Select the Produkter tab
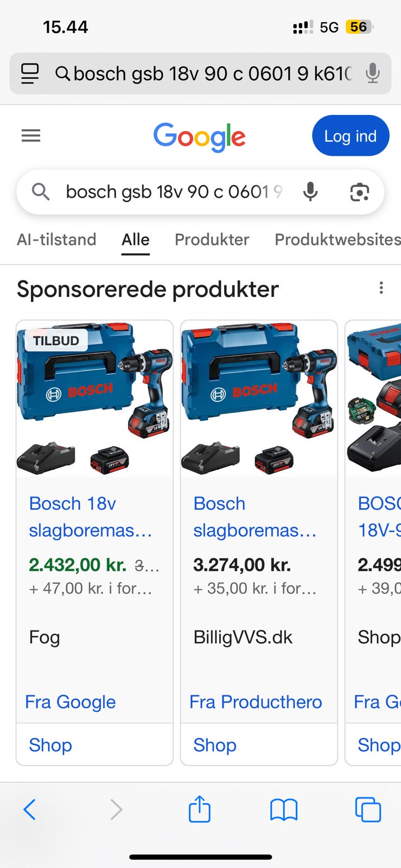Viewport: 401px width, 868px height. pos(212,239)
